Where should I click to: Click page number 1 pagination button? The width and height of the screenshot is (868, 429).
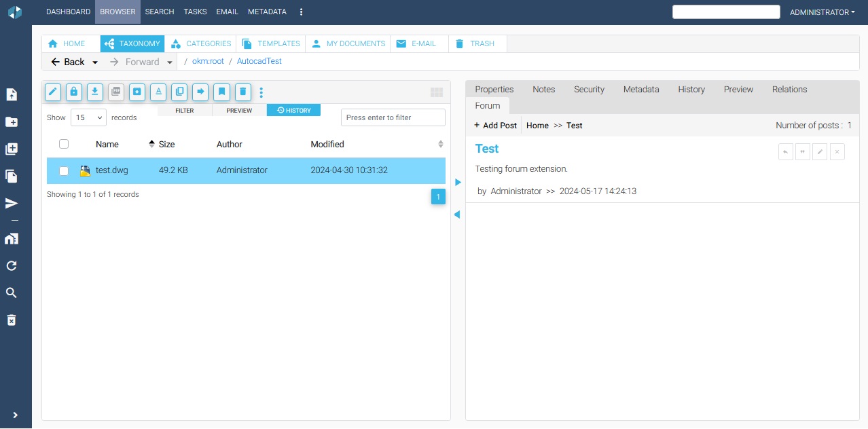tap(438, 197)
